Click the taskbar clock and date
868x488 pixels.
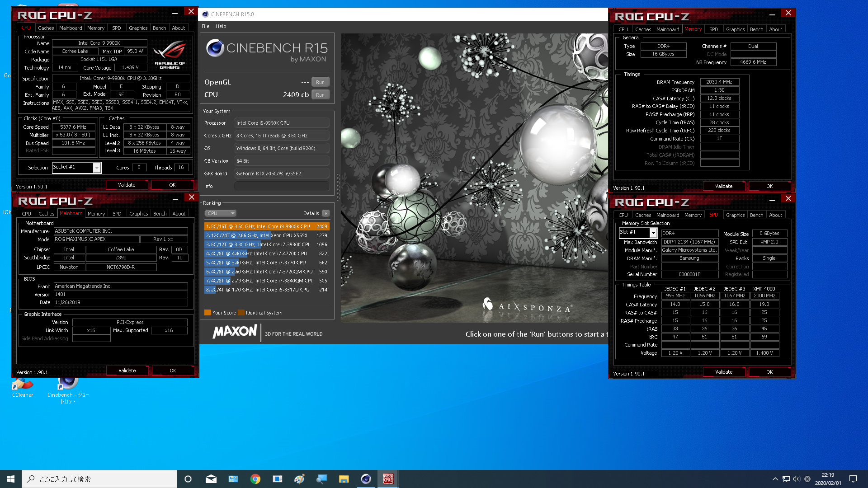coord(828,479)
